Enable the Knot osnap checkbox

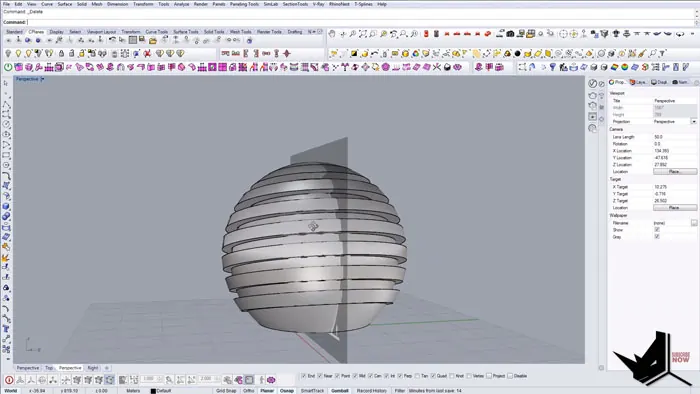pyautogui.click(x=452, y=376)
